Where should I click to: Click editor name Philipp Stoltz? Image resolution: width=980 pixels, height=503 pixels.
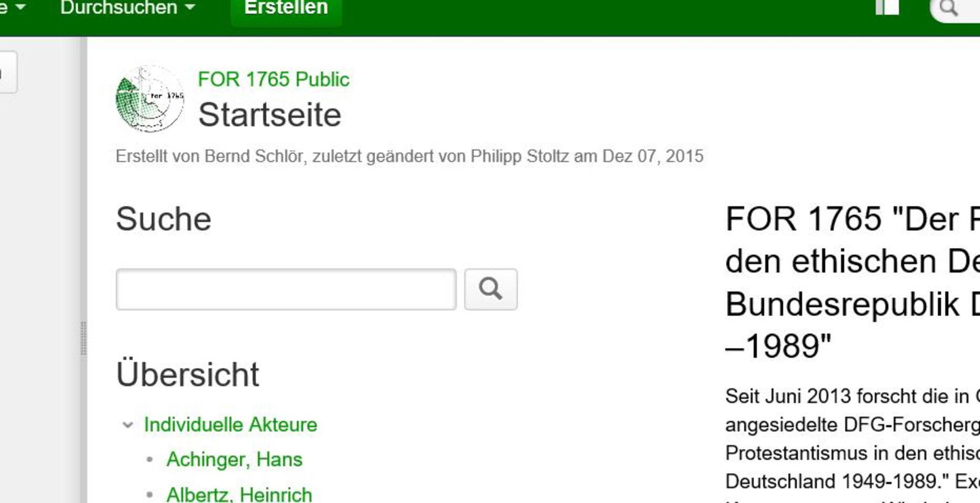point(519,157)
